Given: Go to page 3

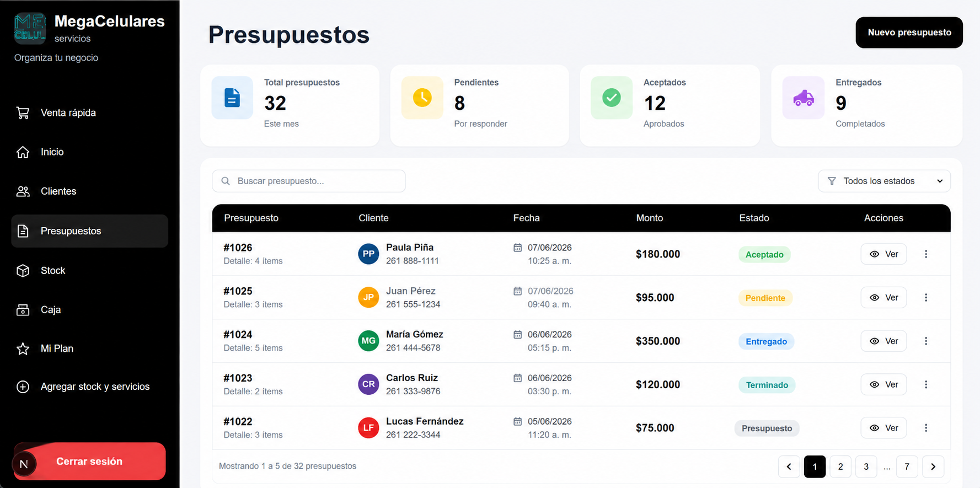Looking at the screenshot, I should 866,466.
